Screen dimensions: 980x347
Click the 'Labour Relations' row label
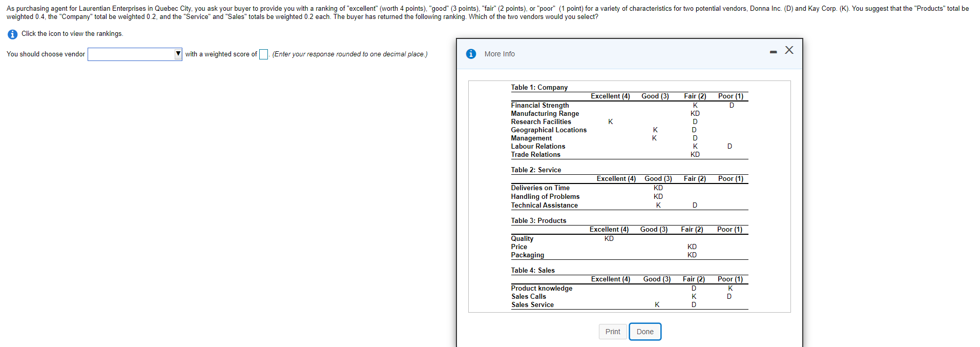tap(538, 147)
